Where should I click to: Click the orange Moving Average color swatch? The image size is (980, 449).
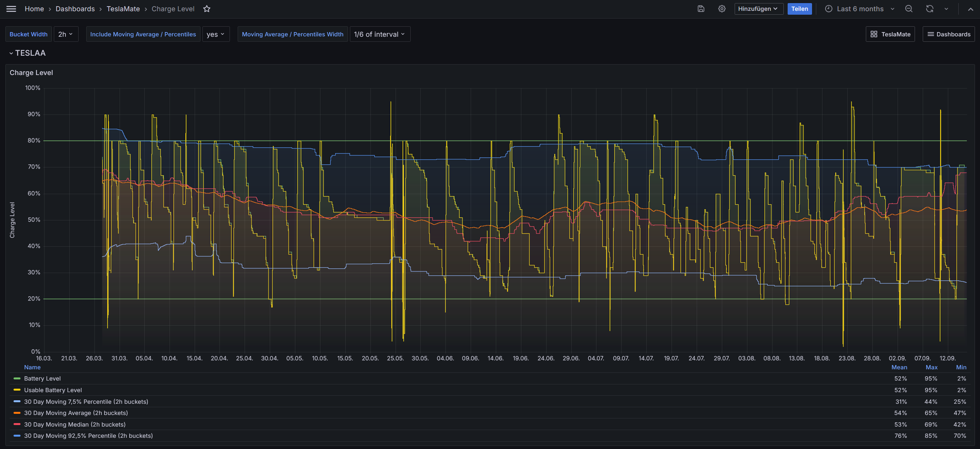(17, 413)
